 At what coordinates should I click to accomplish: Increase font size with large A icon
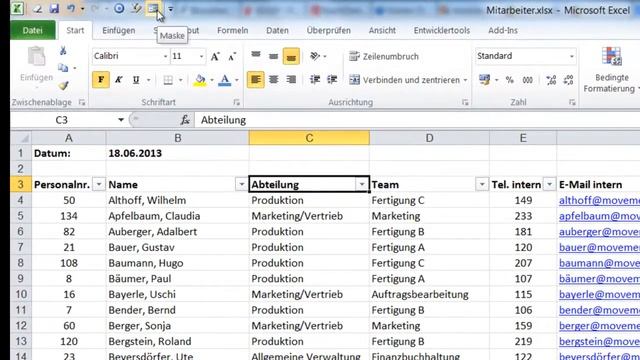[x=215, y=57]
